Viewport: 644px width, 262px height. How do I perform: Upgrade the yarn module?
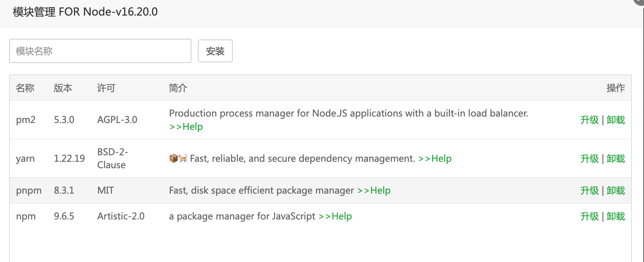589,159
